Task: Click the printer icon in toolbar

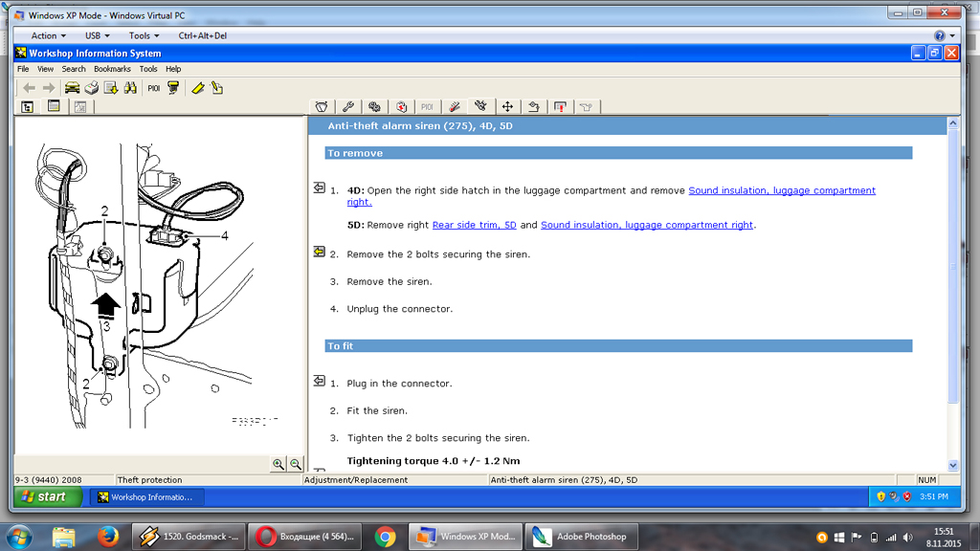Action: tap(92, 88)
